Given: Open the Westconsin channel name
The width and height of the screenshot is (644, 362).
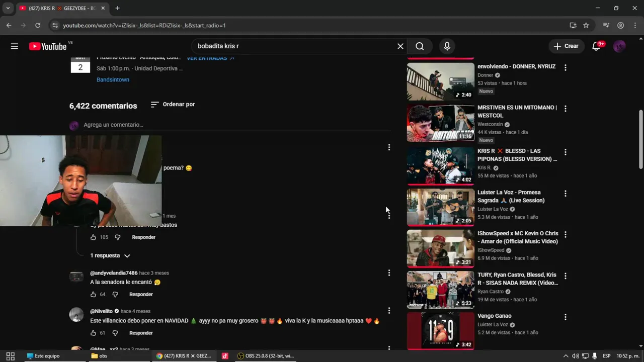Looking at the screenshot, I should click(490, 124).
